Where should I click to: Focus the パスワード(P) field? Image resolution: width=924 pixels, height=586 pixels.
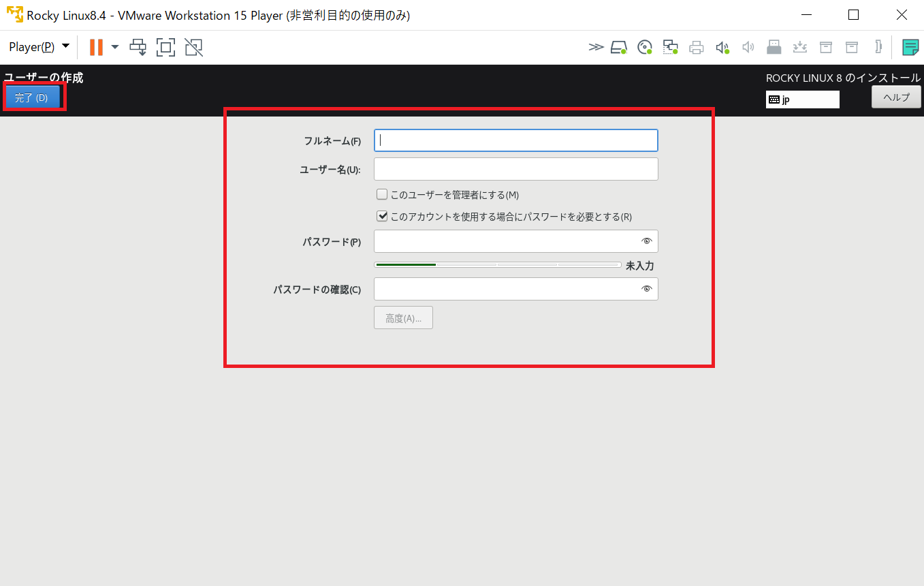(516, 241)
